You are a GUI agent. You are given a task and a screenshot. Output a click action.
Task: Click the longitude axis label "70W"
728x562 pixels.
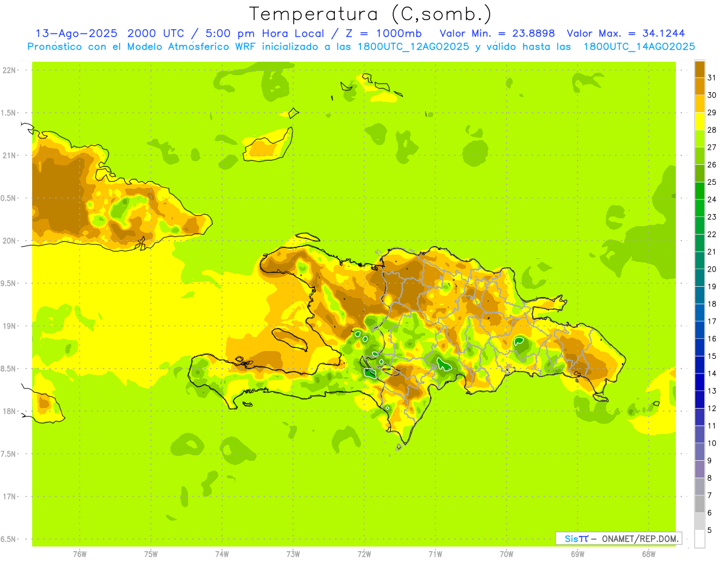click(507, 554)
